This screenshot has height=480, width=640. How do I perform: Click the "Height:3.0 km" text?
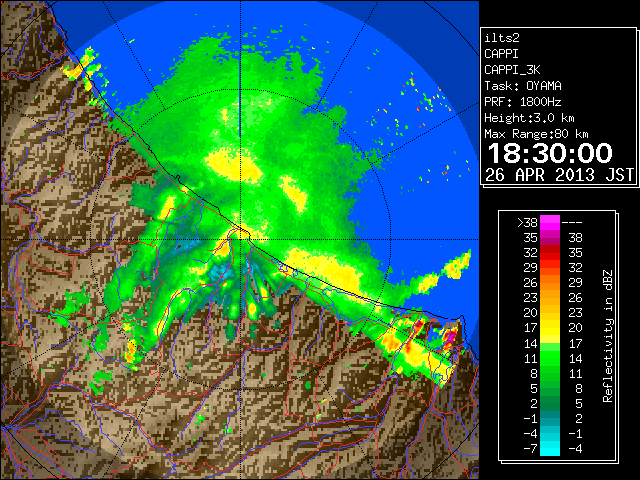[529, 118]
